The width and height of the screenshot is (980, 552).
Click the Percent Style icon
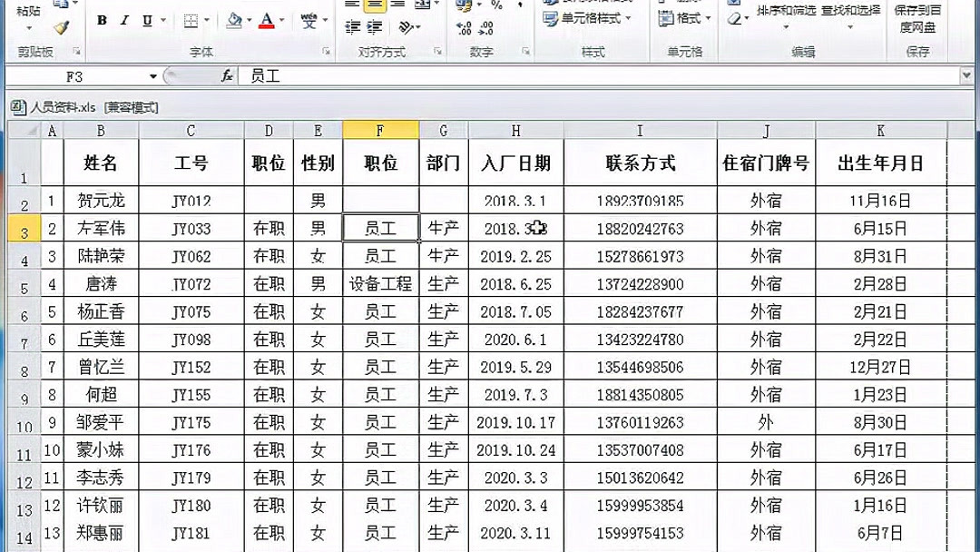point(497,7)
